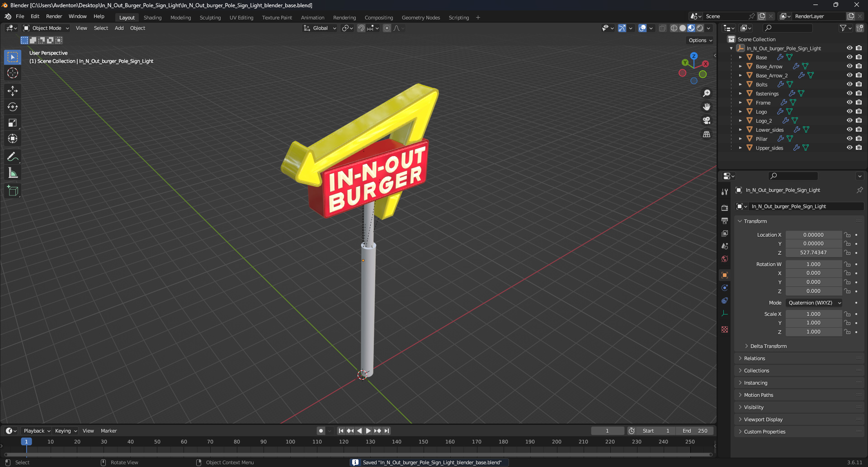Open the Render menu
The height and width of the screenshot is (467, 868).
click(x=54, y=16)
